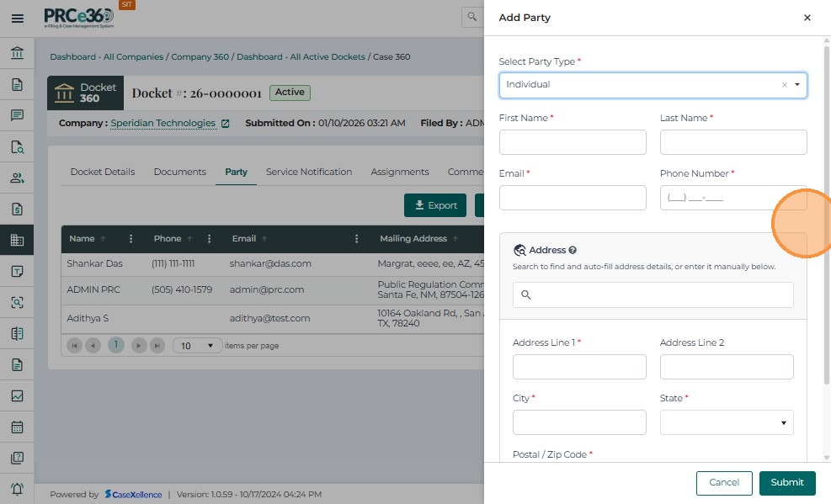Clear the Individual party type selection
Viewport: 831px width, 504px height.
coord(784,85)
